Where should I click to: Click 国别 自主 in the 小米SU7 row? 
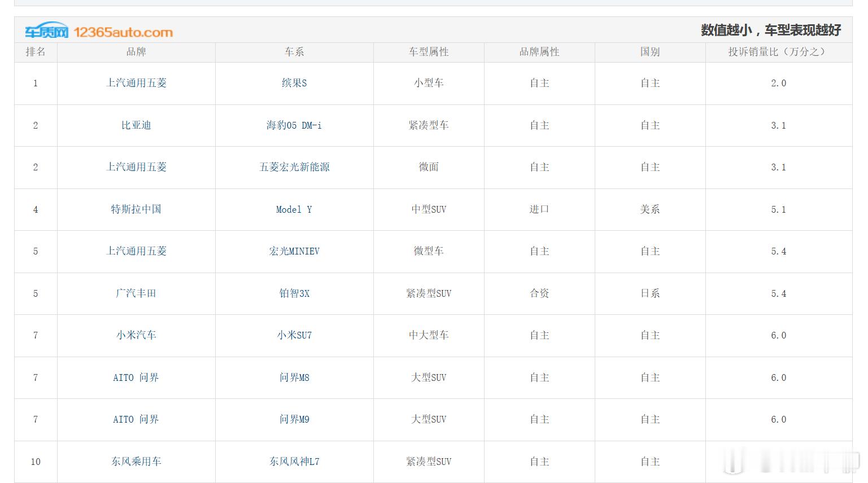pyautogui.click(x=650, y=335)
